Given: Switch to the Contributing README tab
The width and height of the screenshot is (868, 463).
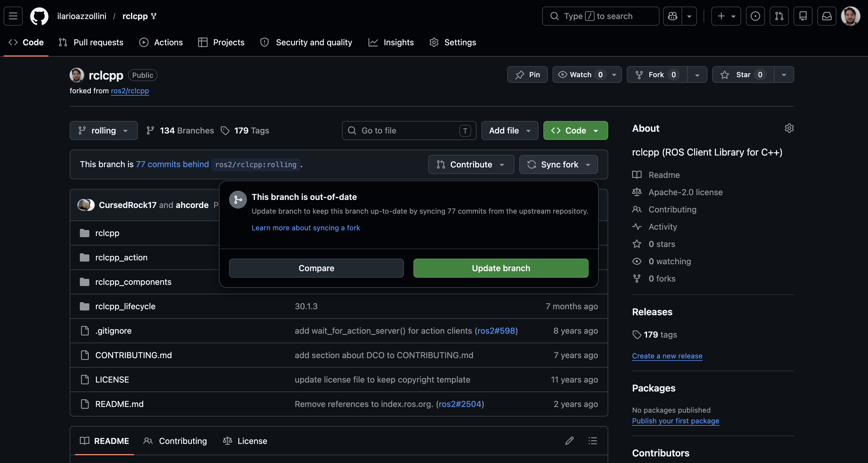Looking at the screenshot, I should coord(175,441).
